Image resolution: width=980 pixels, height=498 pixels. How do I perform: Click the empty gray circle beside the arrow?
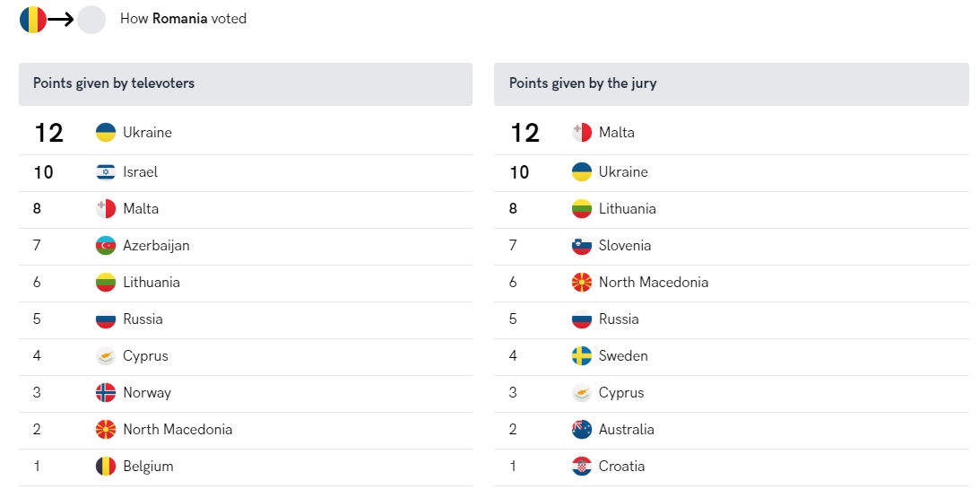[91, 19]
